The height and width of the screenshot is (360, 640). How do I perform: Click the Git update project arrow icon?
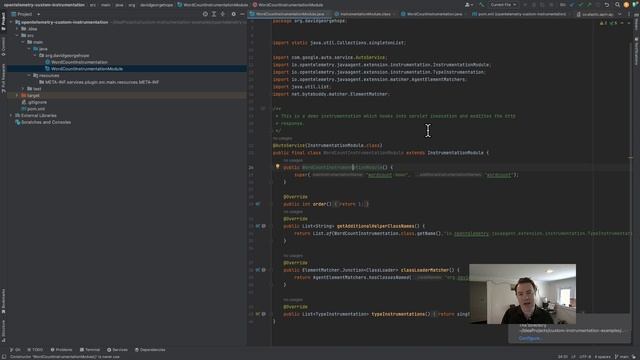[x=572, y=5]
